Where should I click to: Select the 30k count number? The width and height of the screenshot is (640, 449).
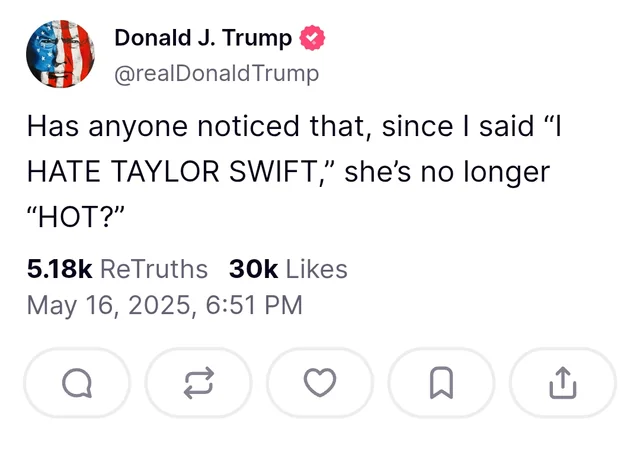coord(254,269)
